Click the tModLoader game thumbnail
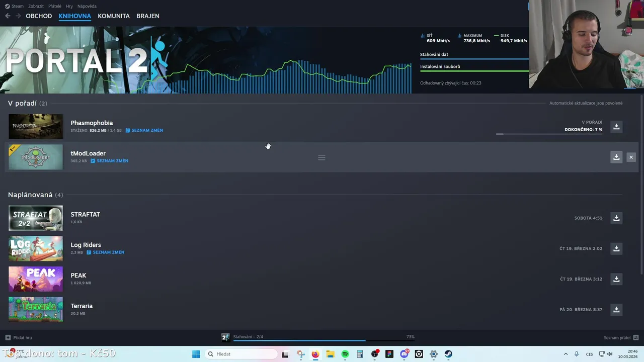The height and width of the screenshot is (362, 644). point(36,157)
